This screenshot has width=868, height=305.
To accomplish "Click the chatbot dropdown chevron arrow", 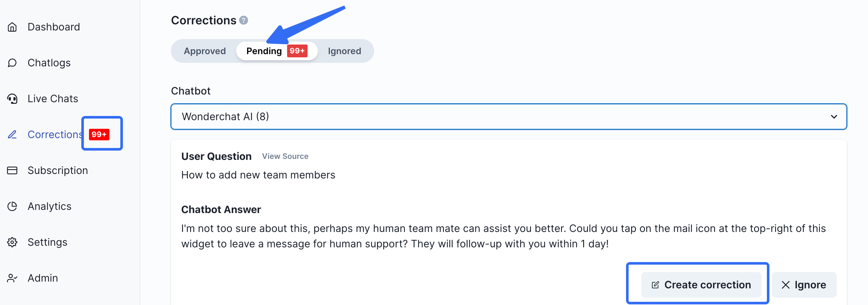I will coord(834,117).
